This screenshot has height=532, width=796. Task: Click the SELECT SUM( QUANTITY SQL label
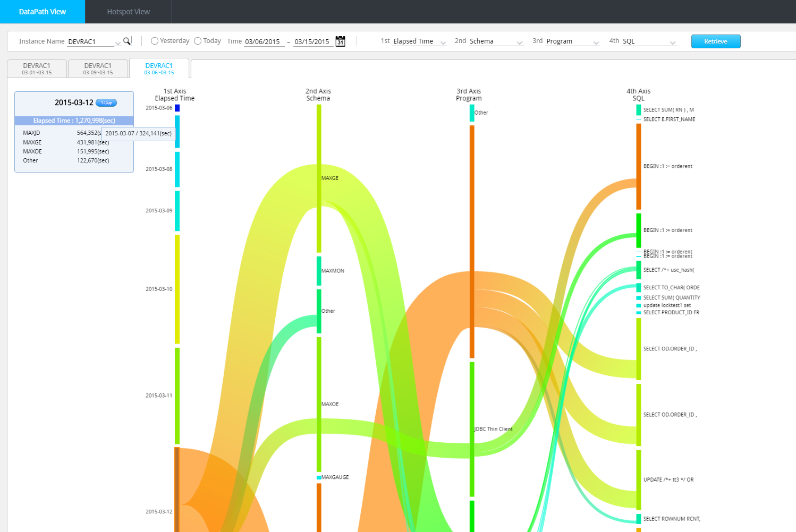672,298
